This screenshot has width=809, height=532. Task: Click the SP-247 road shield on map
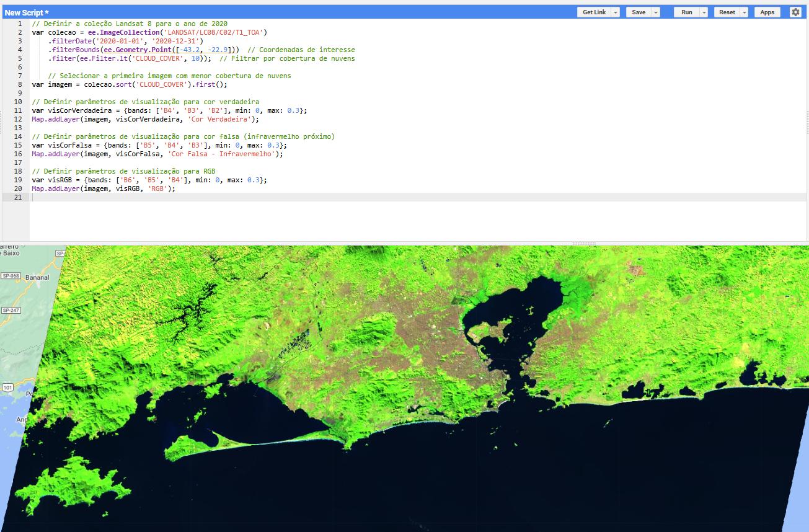tap(11, 310)
